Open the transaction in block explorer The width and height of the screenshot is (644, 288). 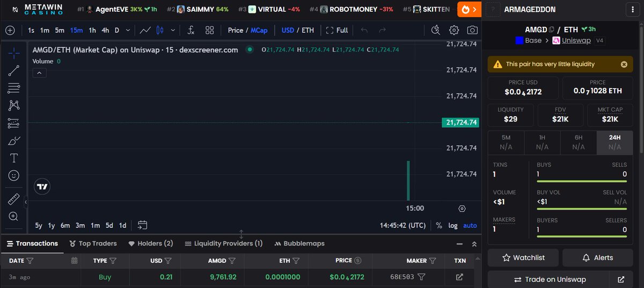pos(459,277)
